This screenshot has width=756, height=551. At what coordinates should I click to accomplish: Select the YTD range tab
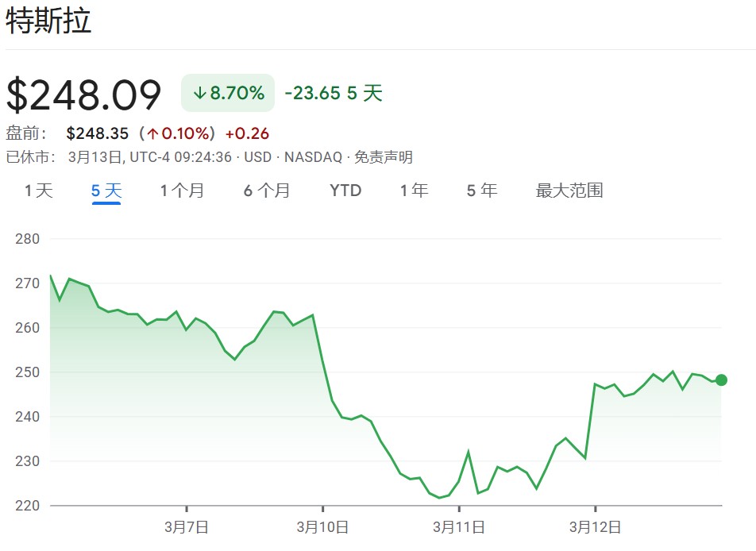345,191
